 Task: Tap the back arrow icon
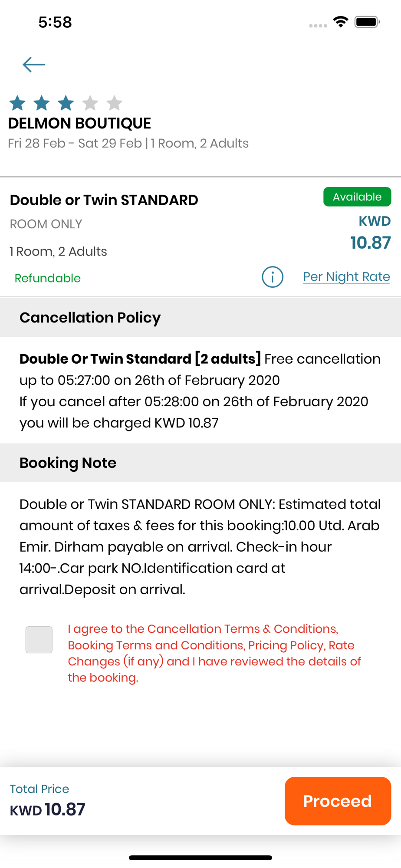[34, 65]
